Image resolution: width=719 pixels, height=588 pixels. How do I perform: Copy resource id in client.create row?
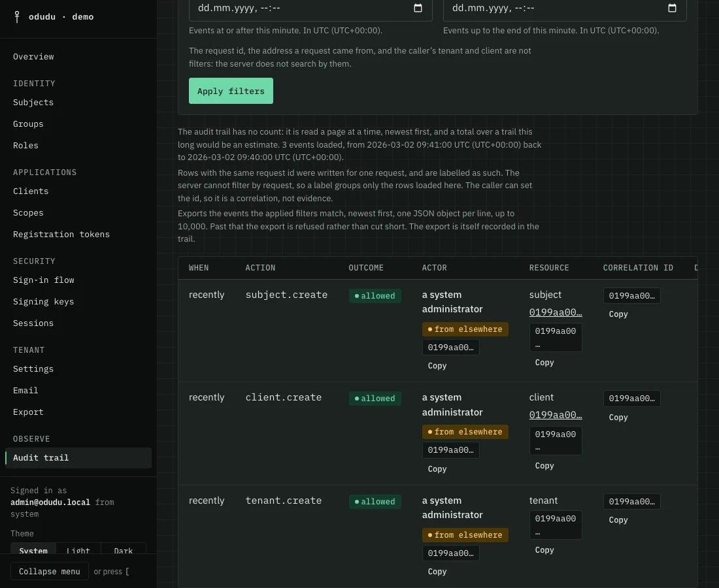click(x=544, y=466)
